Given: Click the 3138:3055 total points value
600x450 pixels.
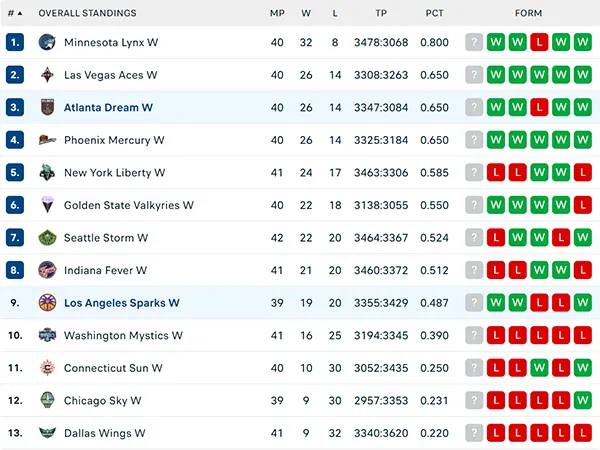Looking at the screenshot, I should pos(381,205).
